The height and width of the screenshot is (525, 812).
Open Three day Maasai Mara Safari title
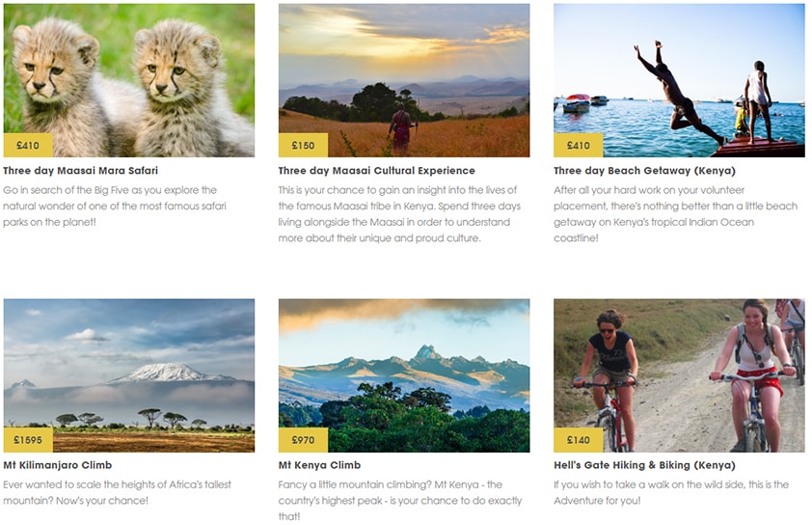tap(80, 171)
